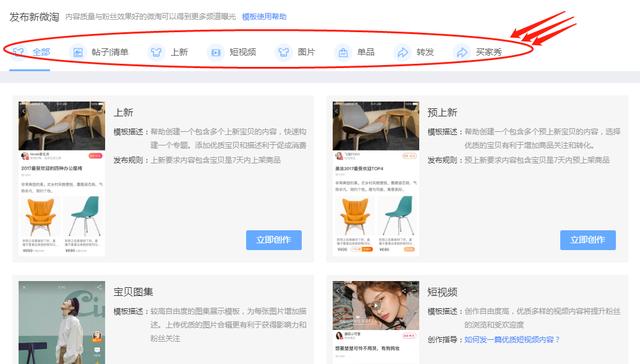Click the 上新 card title text
Image resolution: width=640 pixels, height=364 pixels.
(123, 112)
